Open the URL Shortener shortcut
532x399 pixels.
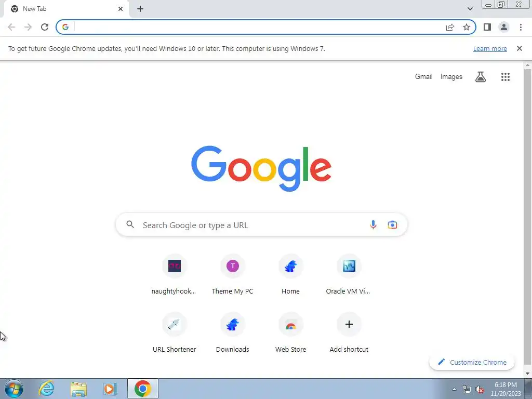174,333
